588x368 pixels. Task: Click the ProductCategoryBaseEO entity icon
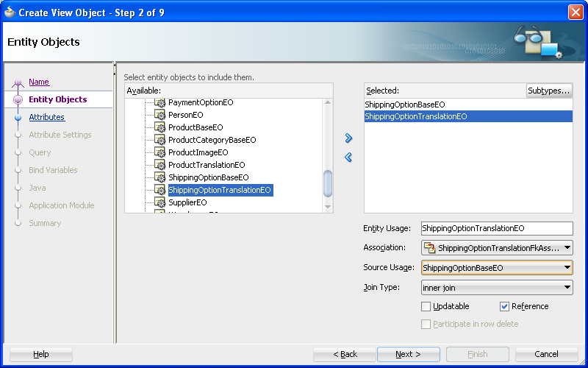160,140
